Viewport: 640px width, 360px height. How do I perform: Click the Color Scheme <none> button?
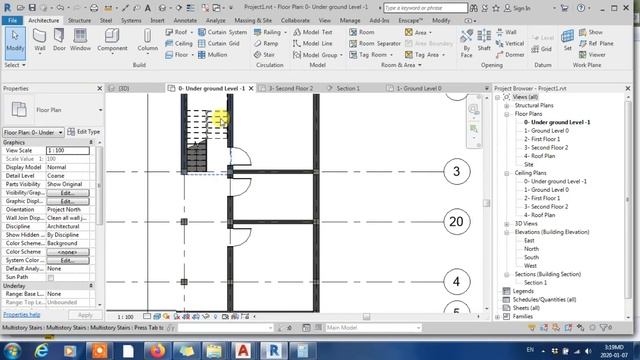pyautogui.click(x=68, y=252)
